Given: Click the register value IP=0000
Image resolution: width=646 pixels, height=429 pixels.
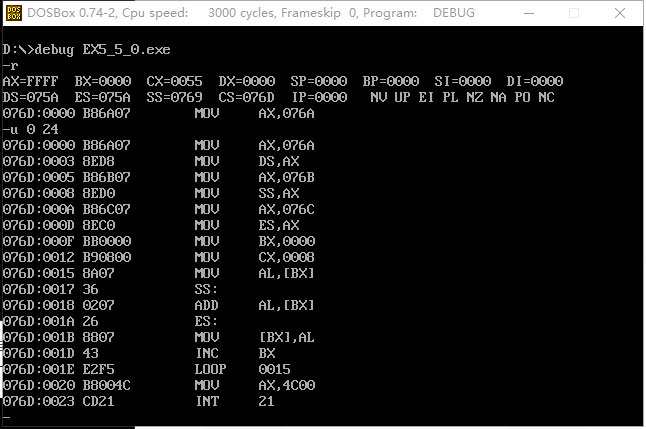Looking at the screenshot, I should (x=319, y=97).
